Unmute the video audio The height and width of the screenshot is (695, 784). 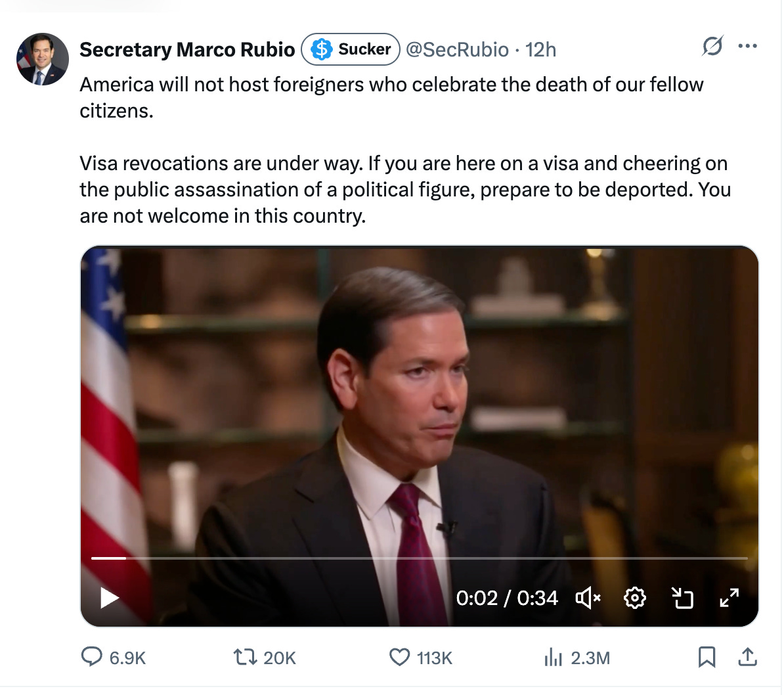[x=586, y=598]
